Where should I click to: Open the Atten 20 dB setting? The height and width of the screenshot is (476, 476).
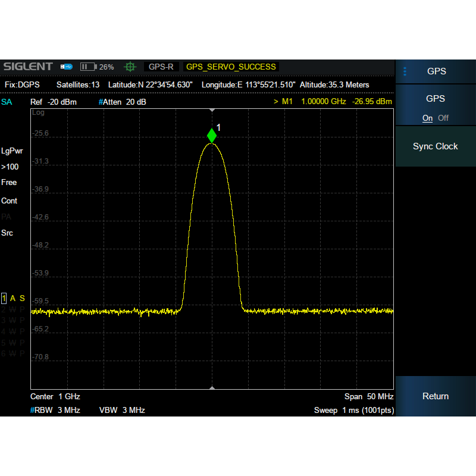click(123, 102)
